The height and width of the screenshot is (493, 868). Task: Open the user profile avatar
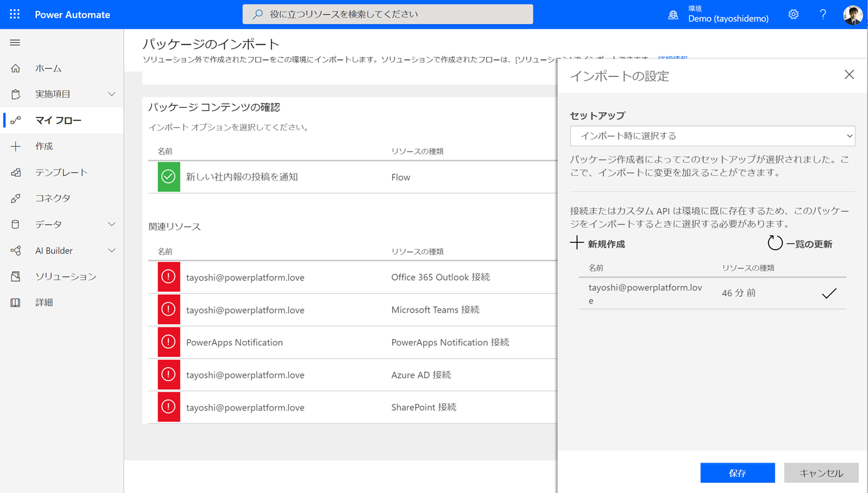pyautogui.click(x=853, y=15)
